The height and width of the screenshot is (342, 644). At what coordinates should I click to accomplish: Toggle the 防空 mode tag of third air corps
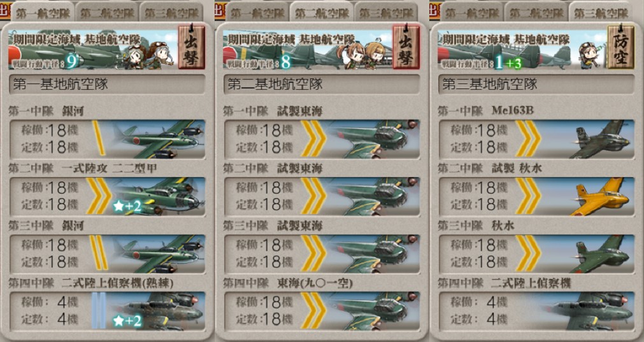[x=620, y=46]
